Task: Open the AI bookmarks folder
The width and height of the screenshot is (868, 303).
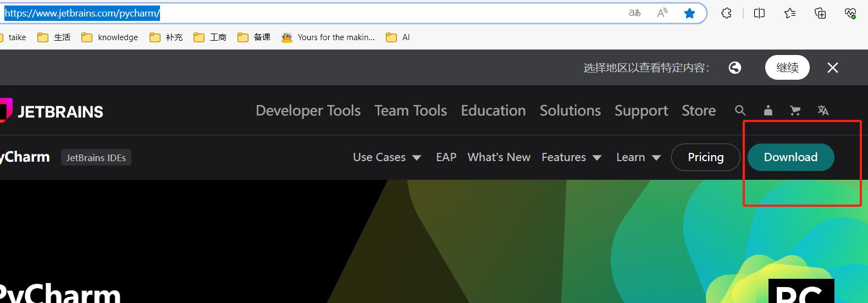Action: coord(398,37)
